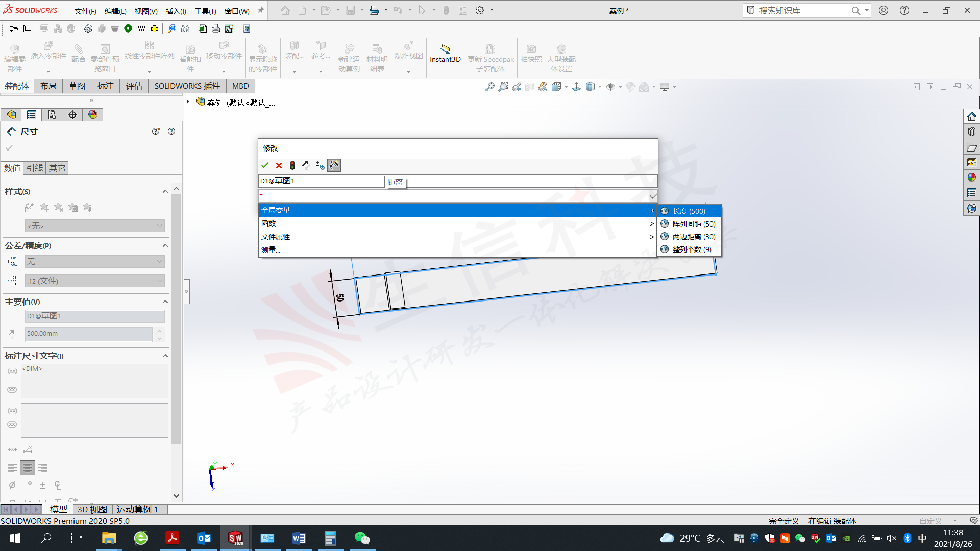
Task: Switch to the 草图 tab
Action: pyautogui.click(x=77, y=86)
